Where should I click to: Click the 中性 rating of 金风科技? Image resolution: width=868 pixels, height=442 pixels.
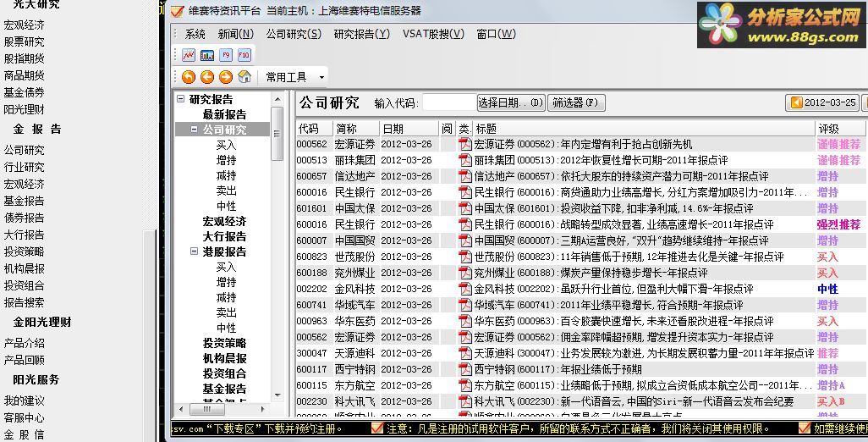tap(827, 289)
